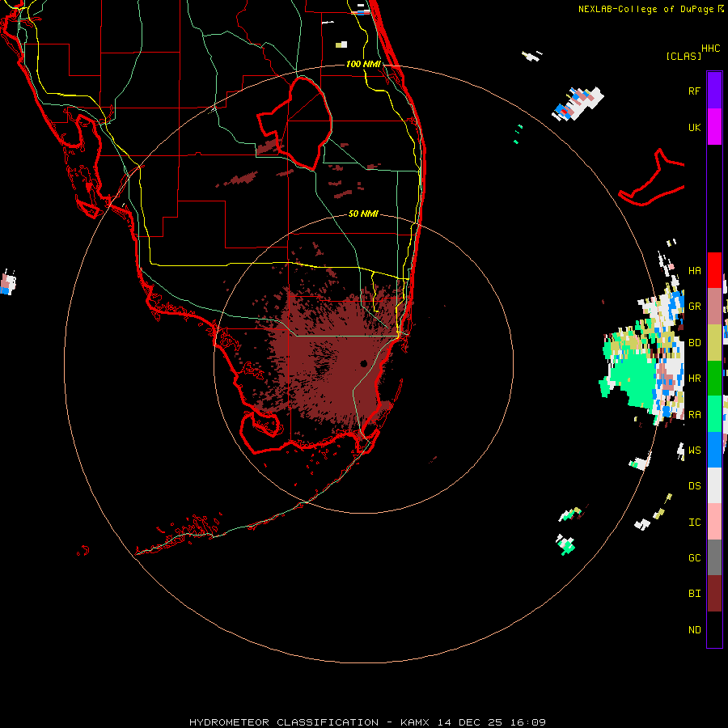Click the GR legend label
Image resolution: width=728 pixels, height=728 pixels.
point(694,307)
